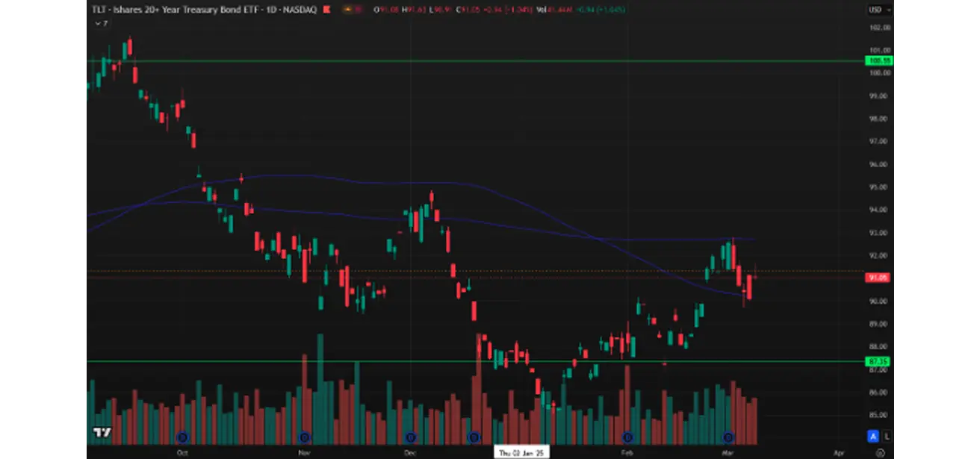Viewport: 980px width, 459px height.
Task: Expand the collapsed indicators legend showing 7
Action: coord(102,23)
